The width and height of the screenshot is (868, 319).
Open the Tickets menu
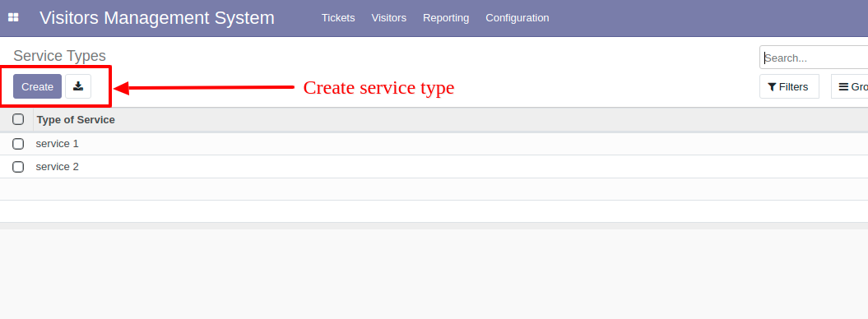[338, 18]
